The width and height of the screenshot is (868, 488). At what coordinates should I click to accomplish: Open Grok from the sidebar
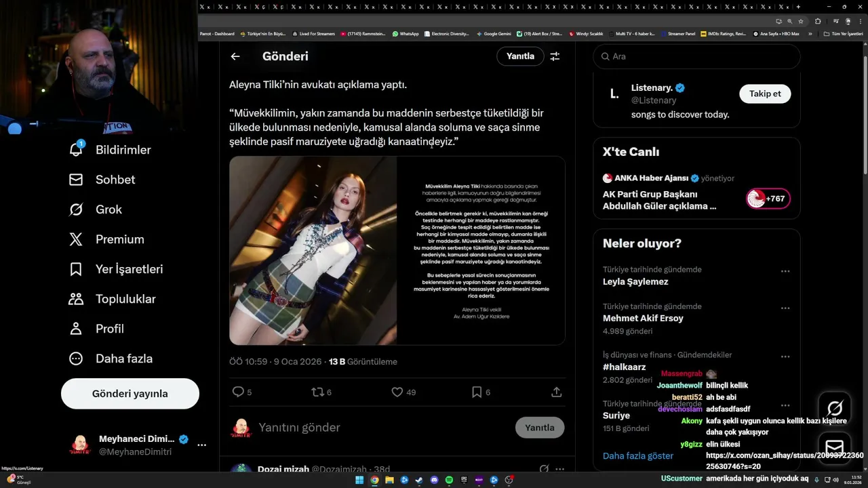pyautogui.click(x=96, y=209)
